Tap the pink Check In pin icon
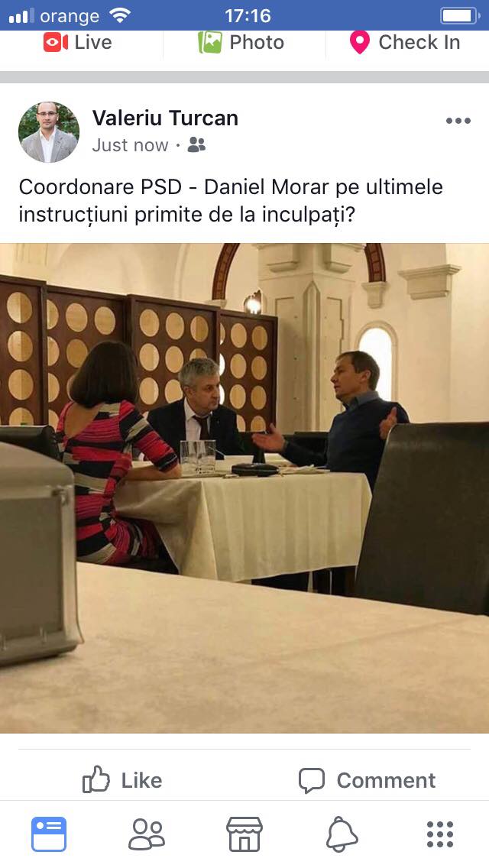This screenshot has width=489, height=868. (x=359, y=43)
